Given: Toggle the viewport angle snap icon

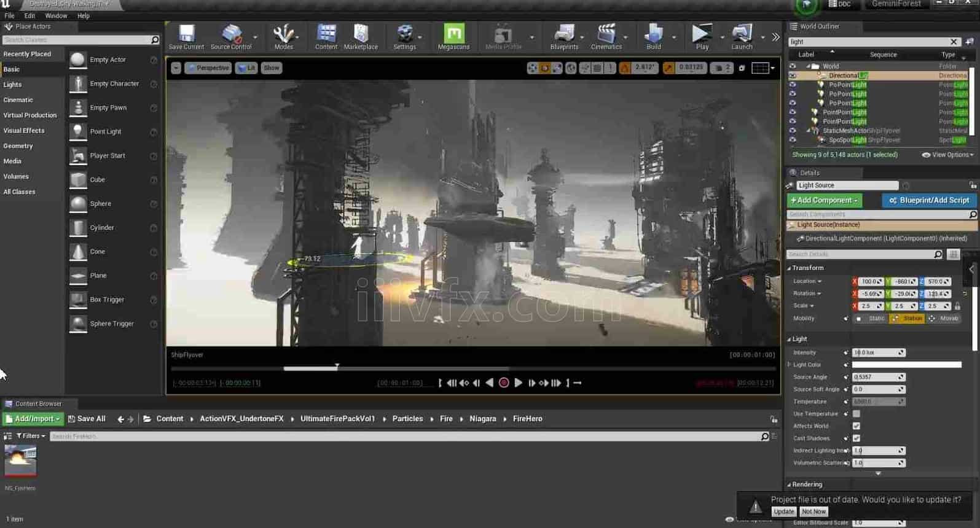Looking at the screenshot, I should [x=625, y=68].
